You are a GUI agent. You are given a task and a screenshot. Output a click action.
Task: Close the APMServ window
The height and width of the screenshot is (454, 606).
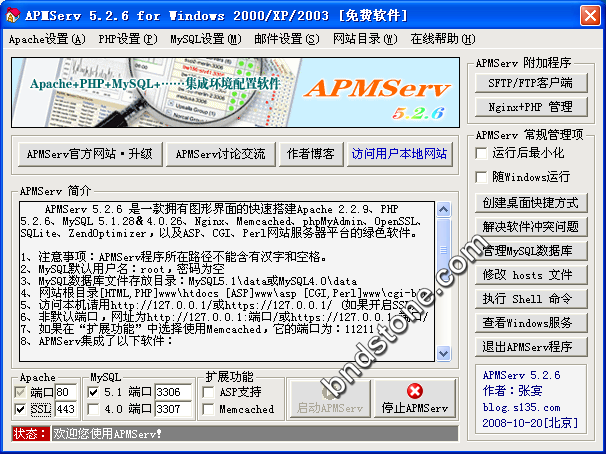(x=590, y=16)
